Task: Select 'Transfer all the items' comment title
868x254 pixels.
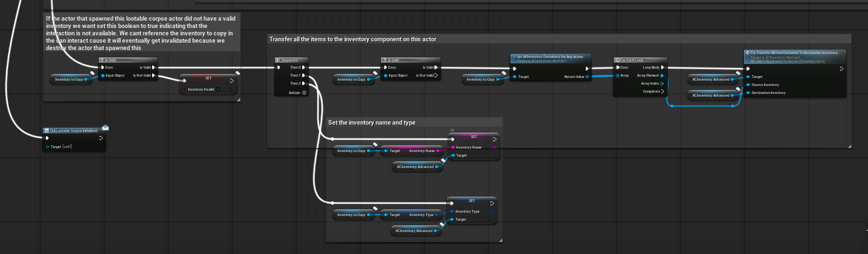Action: pyautogui.click(x=353, y=39)
